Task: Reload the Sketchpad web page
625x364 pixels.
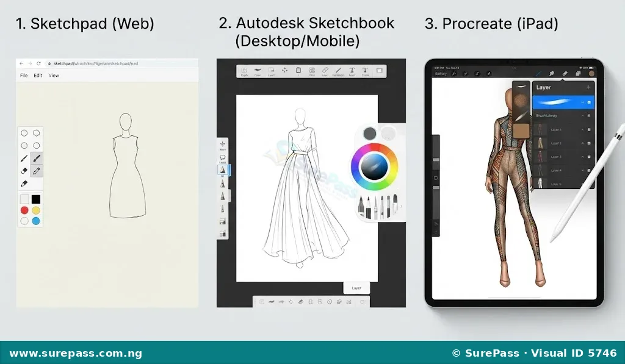Action: pos(38,63)
